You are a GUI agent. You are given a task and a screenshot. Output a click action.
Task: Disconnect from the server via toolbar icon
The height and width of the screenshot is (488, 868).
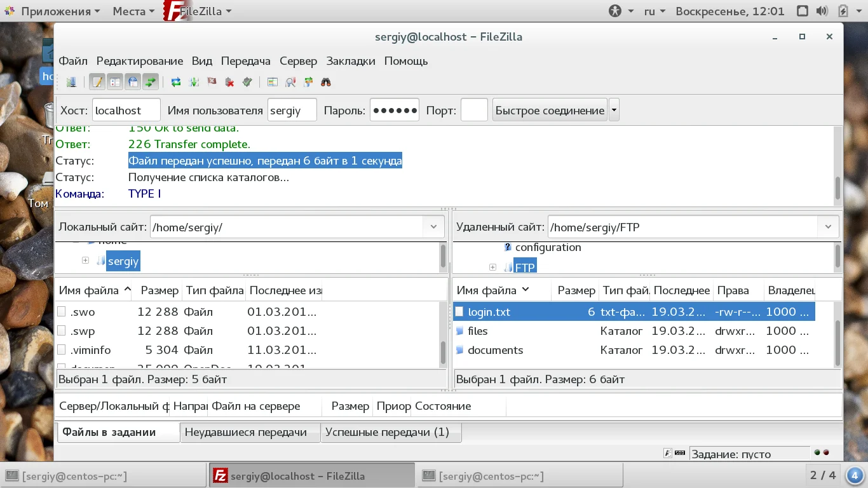coord(230,82)
